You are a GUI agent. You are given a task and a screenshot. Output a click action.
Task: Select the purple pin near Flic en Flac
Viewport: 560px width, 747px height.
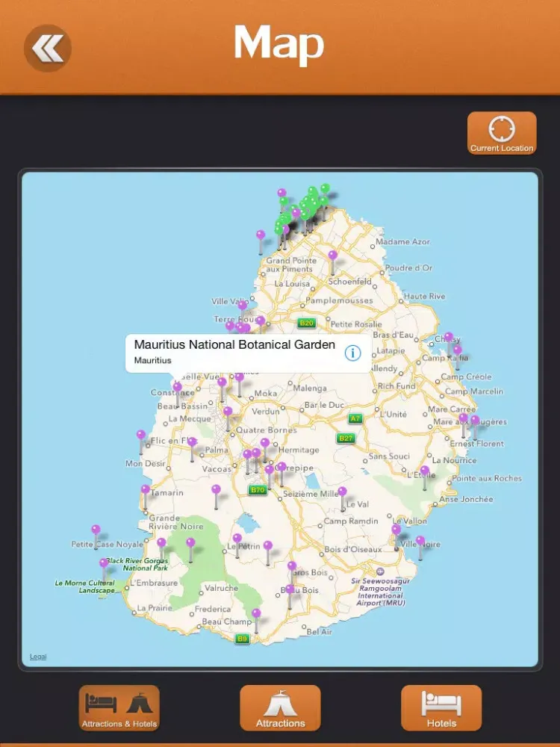pyautogui.click(x=141, y=435)
